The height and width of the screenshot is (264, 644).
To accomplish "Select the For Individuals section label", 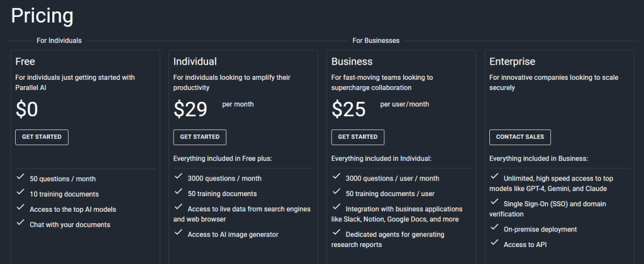I will (59, 41).
